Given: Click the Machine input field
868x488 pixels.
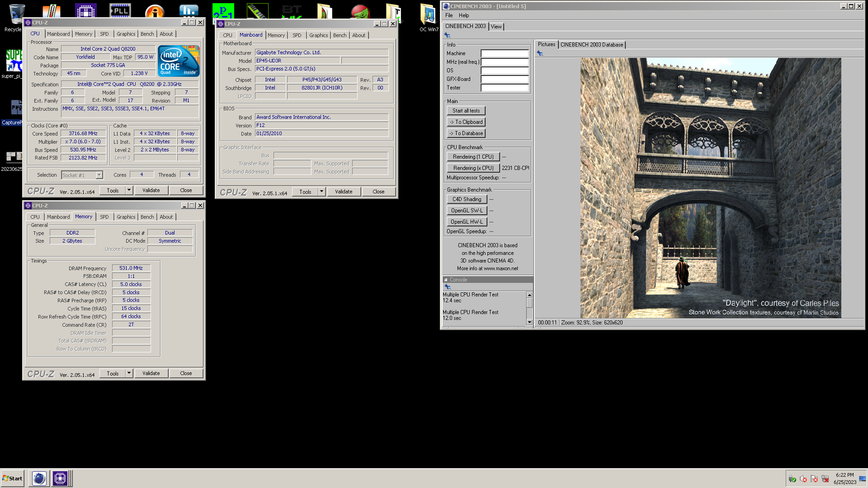Looking at the screenshot, I should (x=505, y=53).
